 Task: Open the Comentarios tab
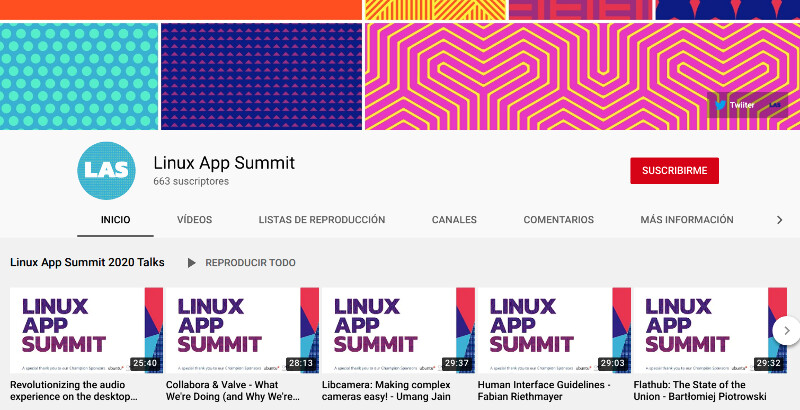558,220
